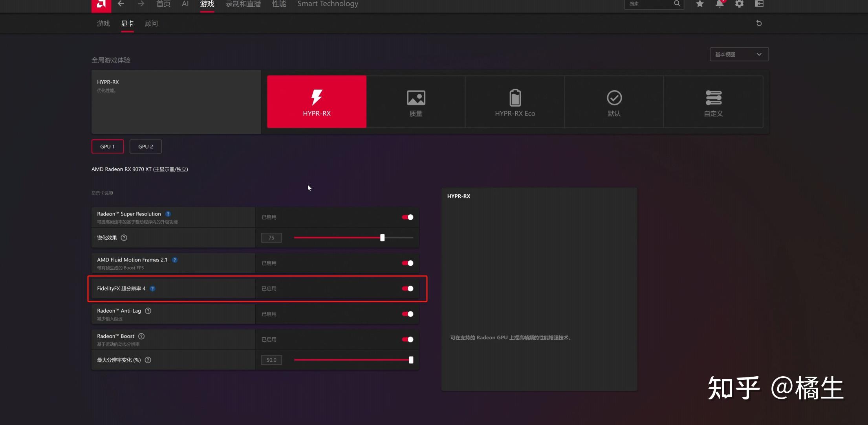Switch to the 顾问 sub-tab
This screenshot has width=868, height=425.
151,24
